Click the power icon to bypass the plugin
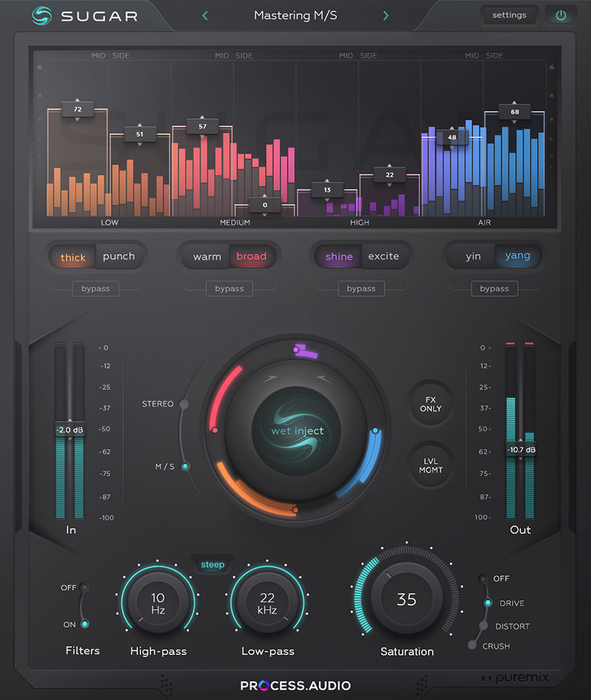Screen dimensions: 591x700 561,15
